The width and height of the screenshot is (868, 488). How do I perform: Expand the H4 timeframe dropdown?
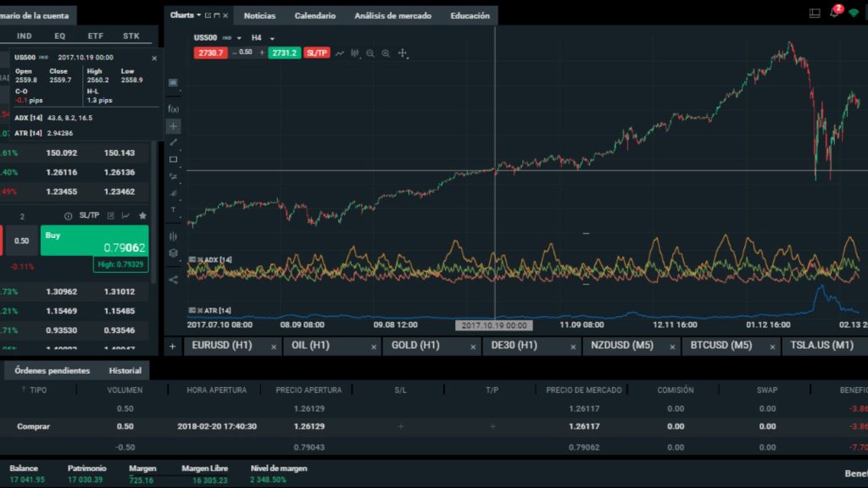pyautogui.click(x=272, y=38)
